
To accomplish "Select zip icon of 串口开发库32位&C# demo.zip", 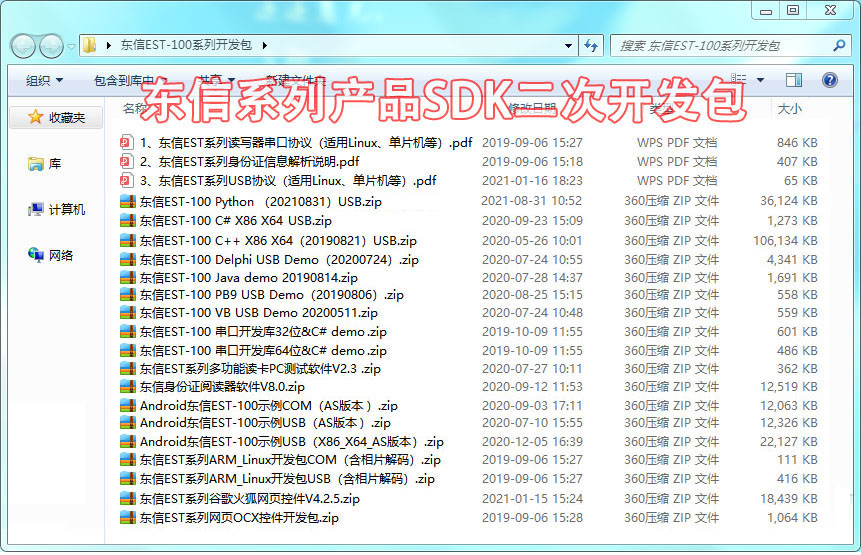I will pos(127,332).
